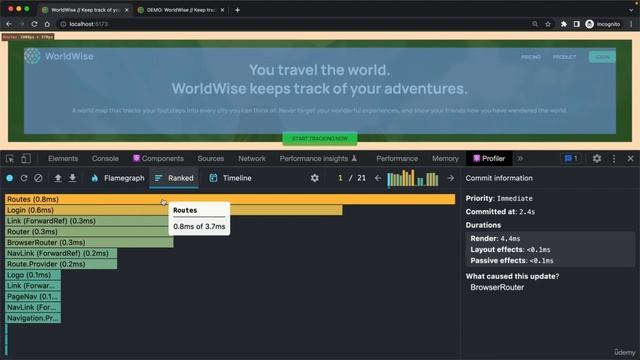The image size is (640, 360).
Task: Open the Performance tab
Action: tap(397, 158)
